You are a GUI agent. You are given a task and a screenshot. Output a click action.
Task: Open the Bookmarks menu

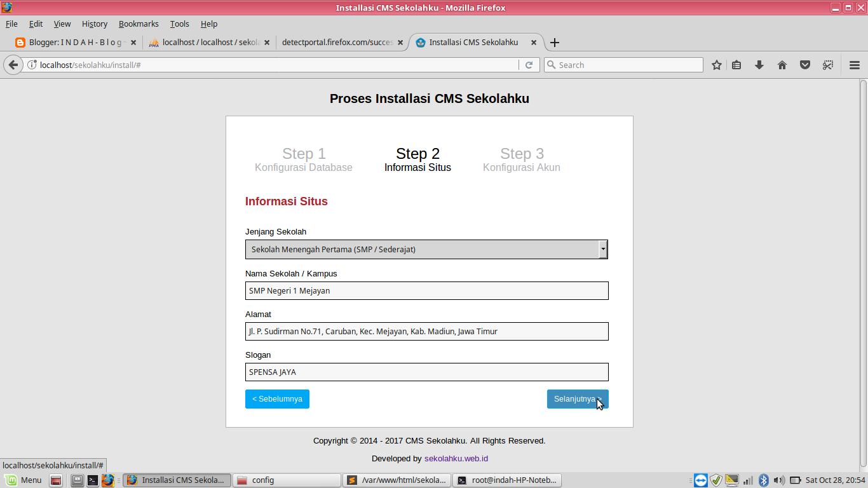139,24
